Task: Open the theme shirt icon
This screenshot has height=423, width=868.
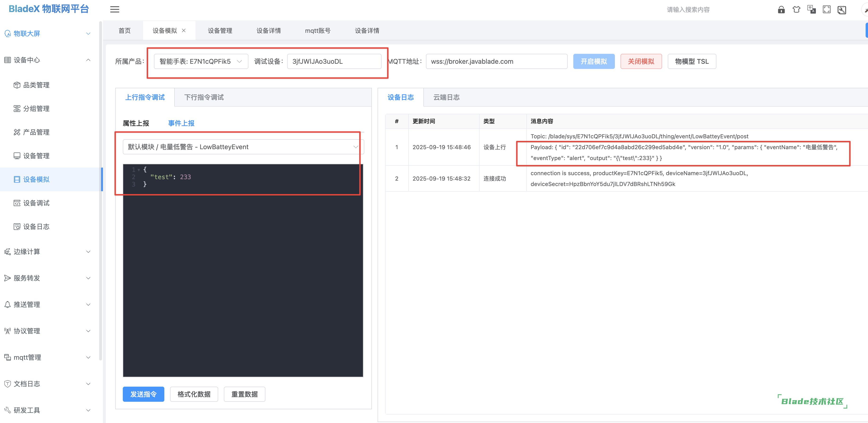Action: pyautogui.click(x=796, y=9)
